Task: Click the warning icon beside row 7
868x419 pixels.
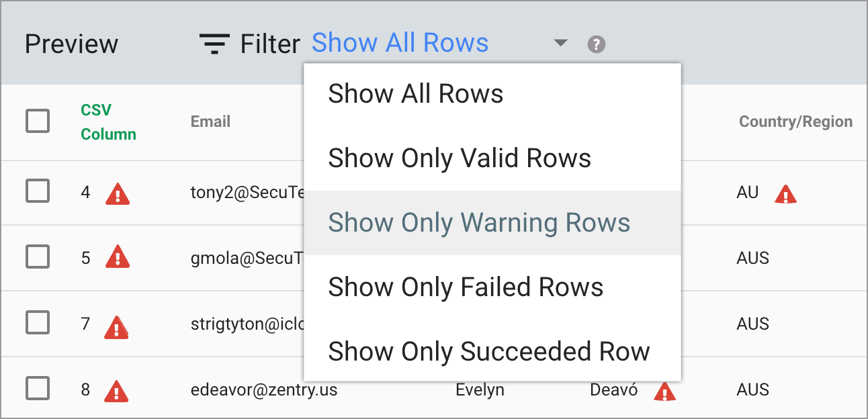Action: coord(117,325)
